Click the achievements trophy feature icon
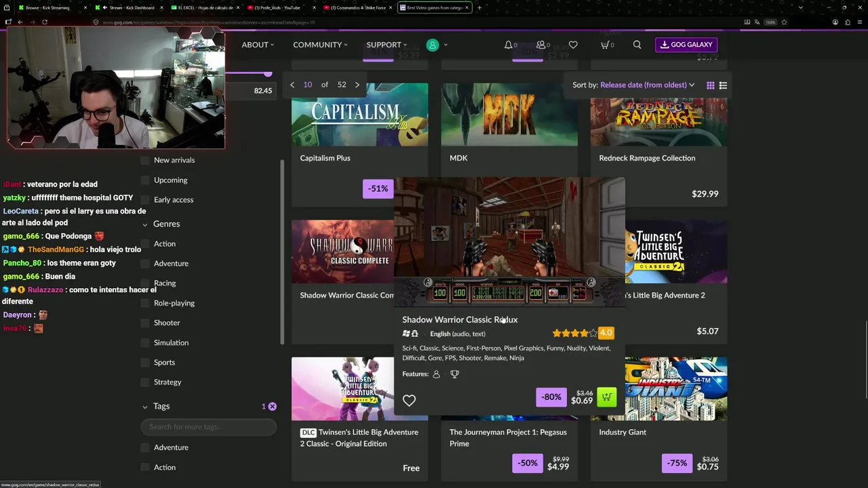Screen dimensions: 868x488 (x=454, y=374)
